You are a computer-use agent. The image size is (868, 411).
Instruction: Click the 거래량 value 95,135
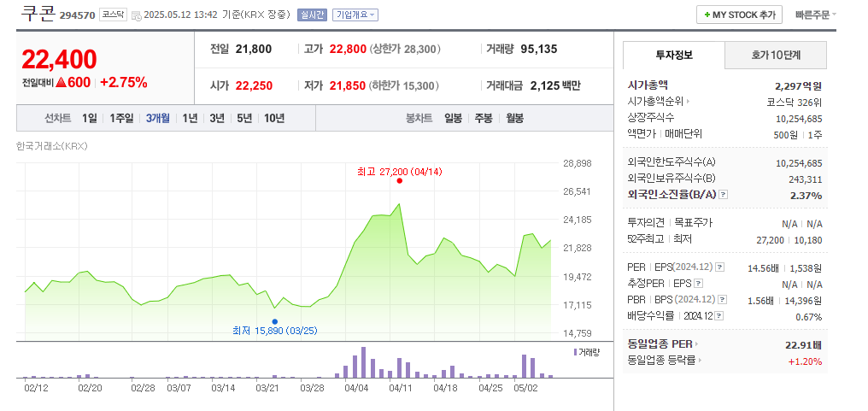pyautogui.click(x=538, y=50)
